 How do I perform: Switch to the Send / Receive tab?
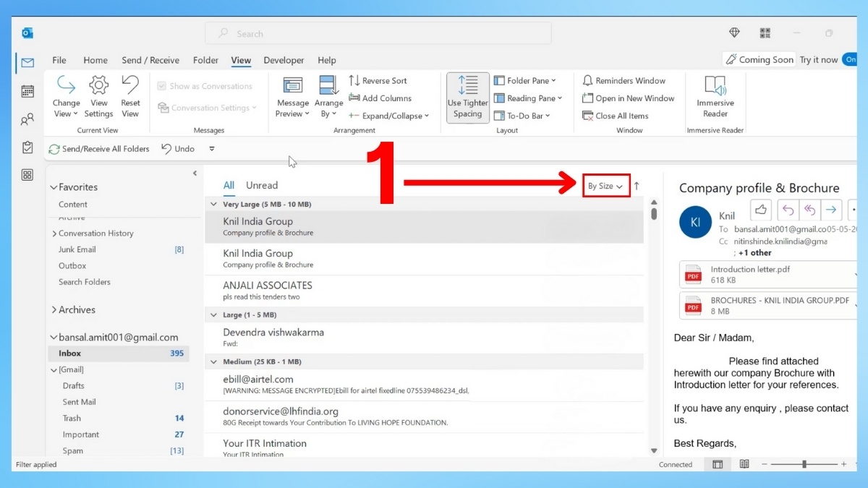point(151,60)
